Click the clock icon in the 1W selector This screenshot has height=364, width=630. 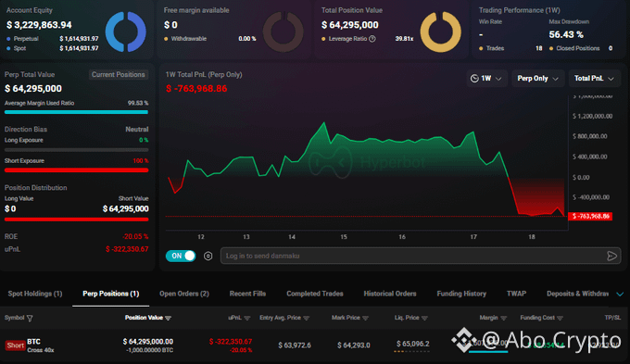474,79
